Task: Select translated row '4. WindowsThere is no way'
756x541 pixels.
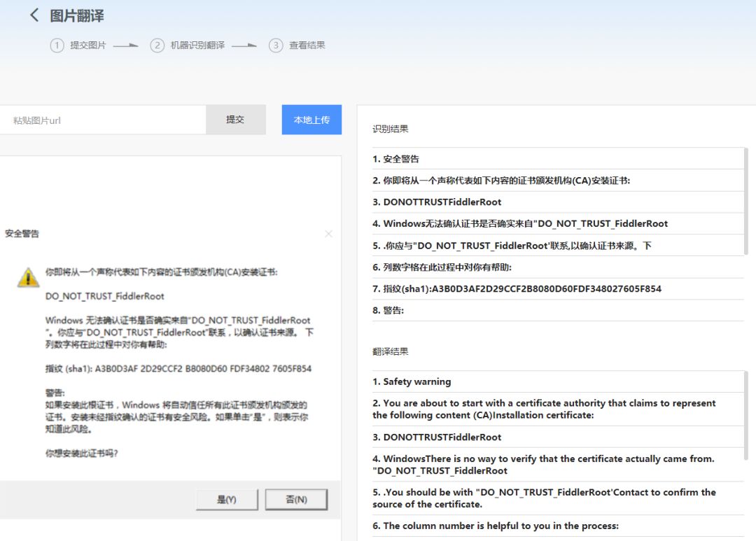Action: 558,464
